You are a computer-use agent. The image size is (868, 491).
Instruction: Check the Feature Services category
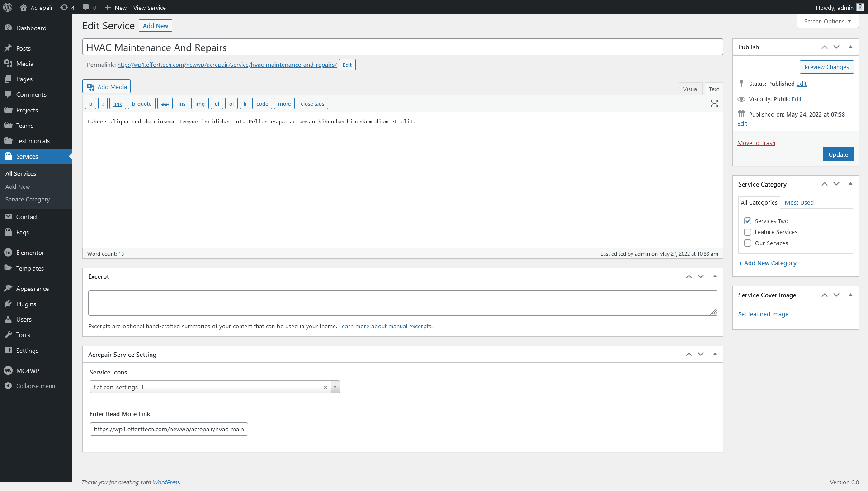tap(748, 232)
